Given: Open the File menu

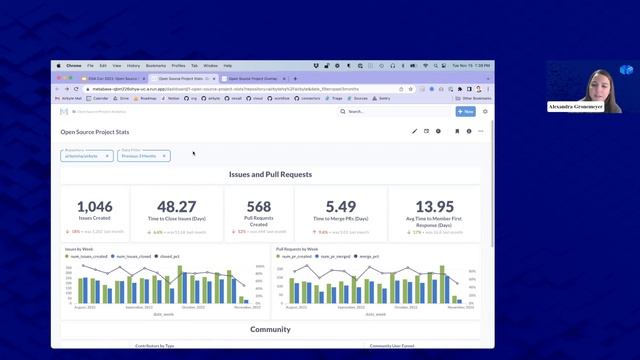Looking at the screenshot, I should click(x=90, y=66).
